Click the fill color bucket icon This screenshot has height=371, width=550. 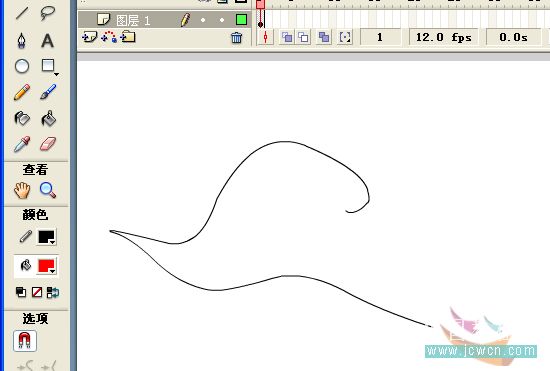(26, 266)
